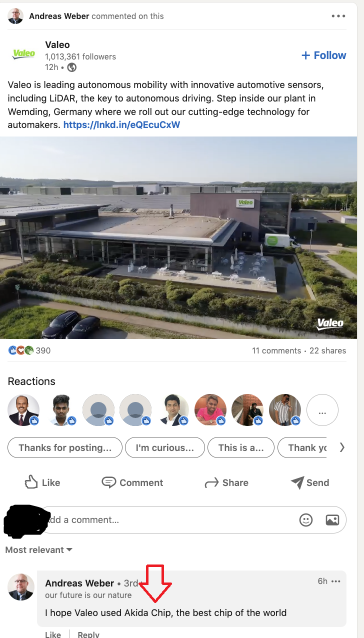Send the post via message

click(x=310, y=482)
